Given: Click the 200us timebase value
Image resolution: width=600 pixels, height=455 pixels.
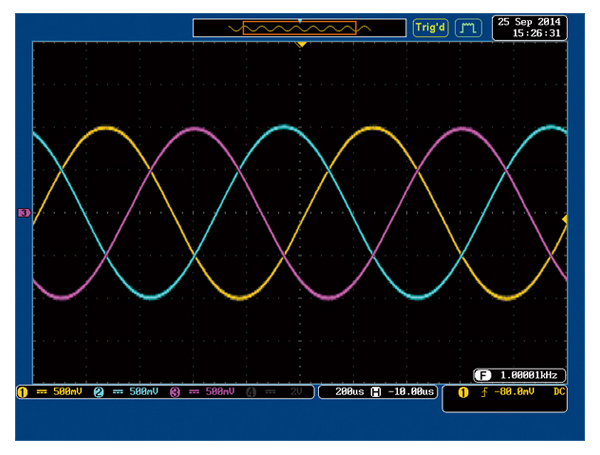Looking at the screenshot, I should 350,391.
